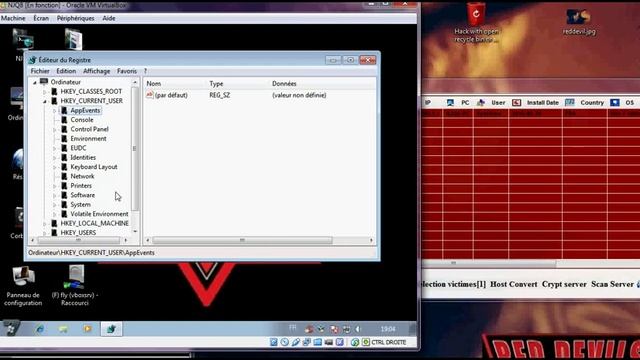Image resolution: width=640 pixels, height=360 pixels.
Task: Select the AppEvents registry key
Action: click(x=85, y=110)
